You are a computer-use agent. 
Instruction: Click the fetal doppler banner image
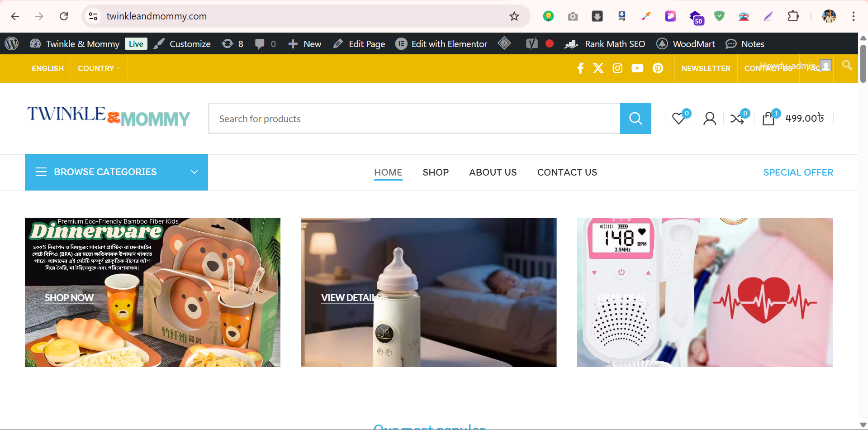pos(705,292)
